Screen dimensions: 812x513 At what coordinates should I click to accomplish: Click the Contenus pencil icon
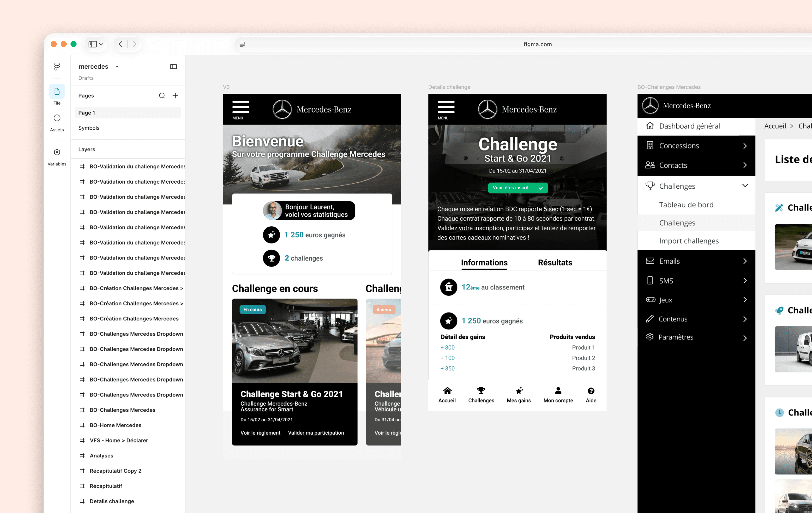(650, 319)
